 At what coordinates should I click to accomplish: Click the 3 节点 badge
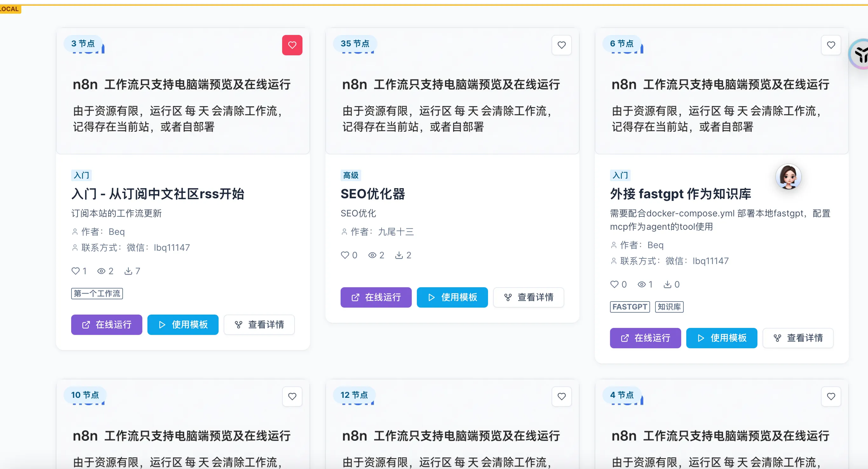(83, 44)
